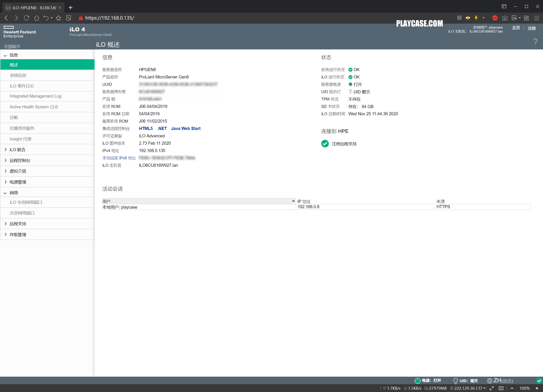
Task: Open the browser hamburger menu
Action: [536, 18]
